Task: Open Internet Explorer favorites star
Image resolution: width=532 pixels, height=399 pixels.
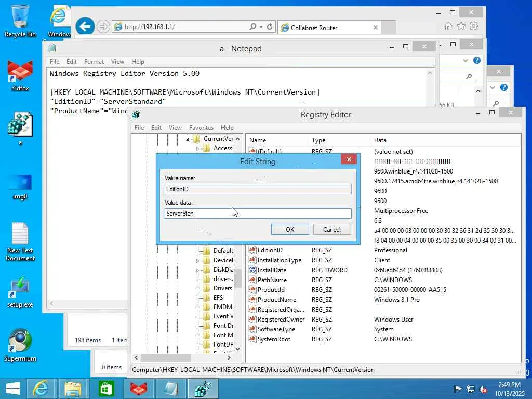Action: 461,26
